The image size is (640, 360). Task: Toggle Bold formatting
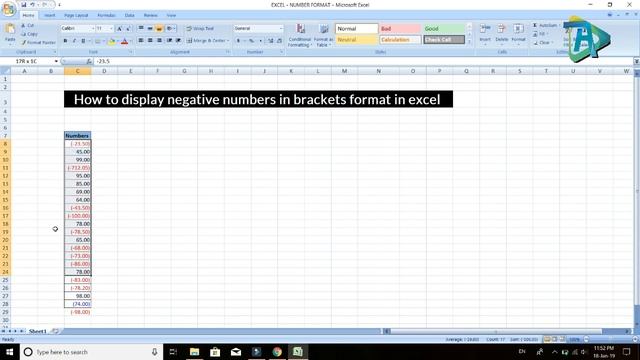pyautogui.click(x=65, y=41)
